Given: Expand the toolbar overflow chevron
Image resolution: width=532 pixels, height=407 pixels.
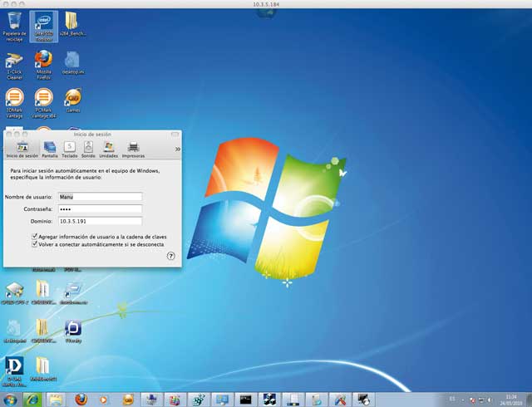Looking at the screenshot, I should (177, 150).
